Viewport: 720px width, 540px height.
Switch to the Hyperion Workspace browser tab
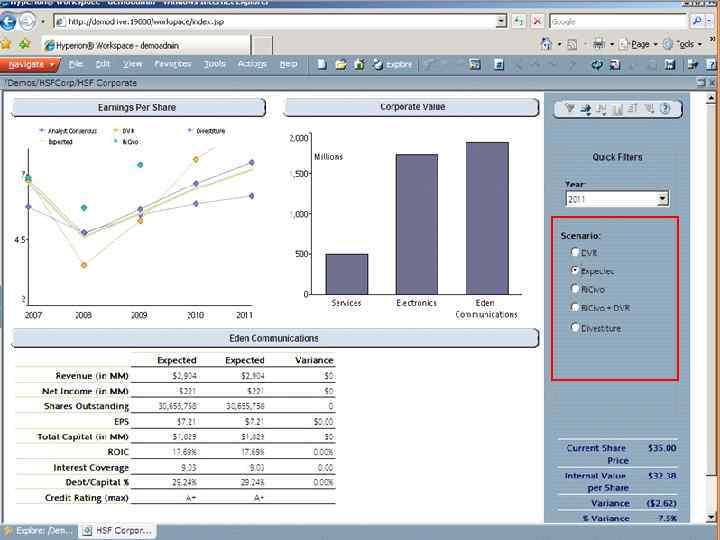(146, 45)
